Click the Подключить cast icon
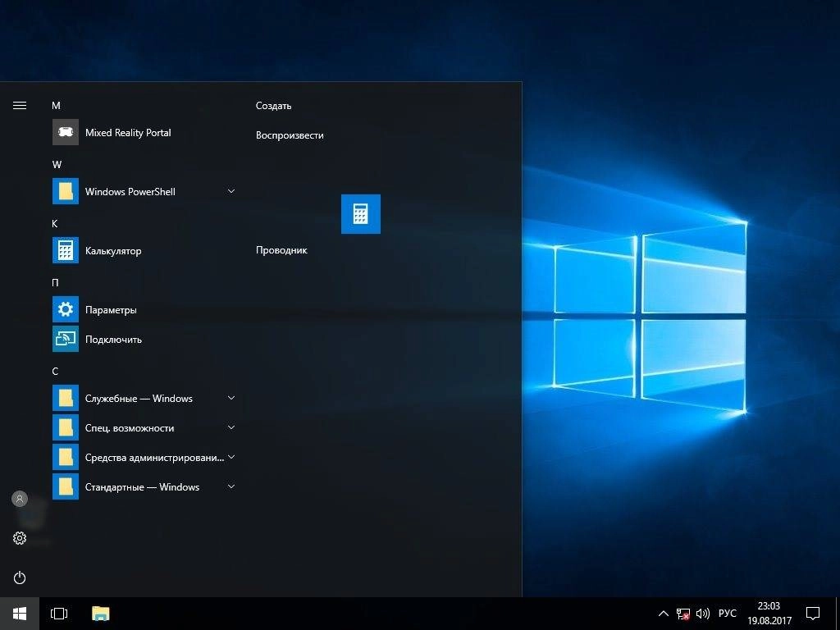Screen dimensions: 840x630 (x=66, y=339)
